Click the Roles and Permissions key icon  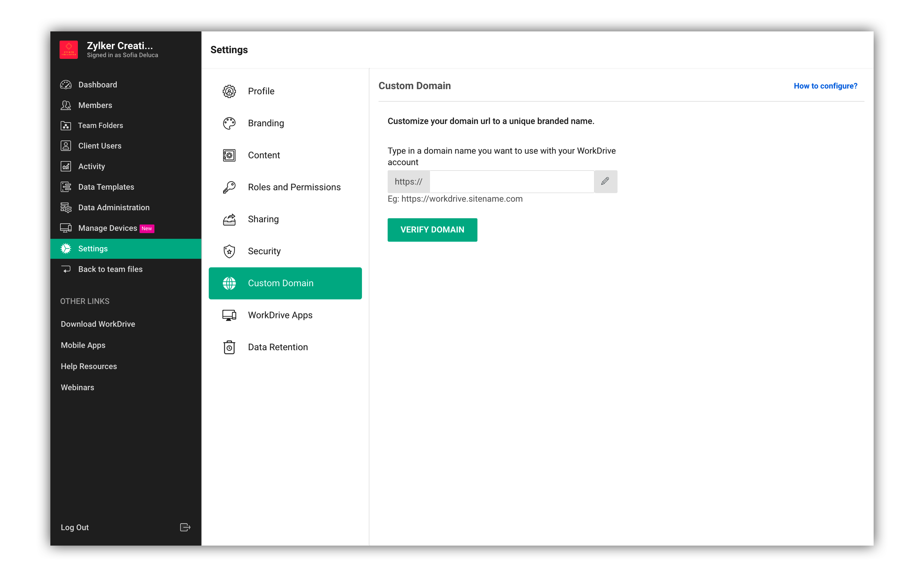tap(229, 187)
